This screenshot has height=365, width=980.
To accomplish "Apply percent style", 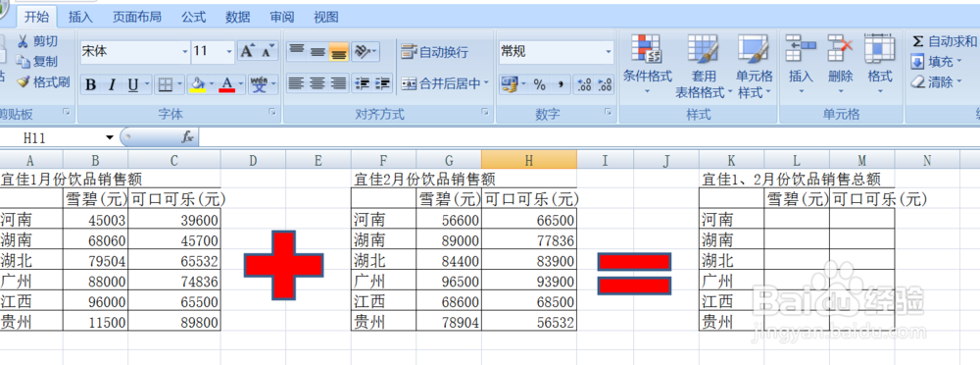I will tap(539, 84).
